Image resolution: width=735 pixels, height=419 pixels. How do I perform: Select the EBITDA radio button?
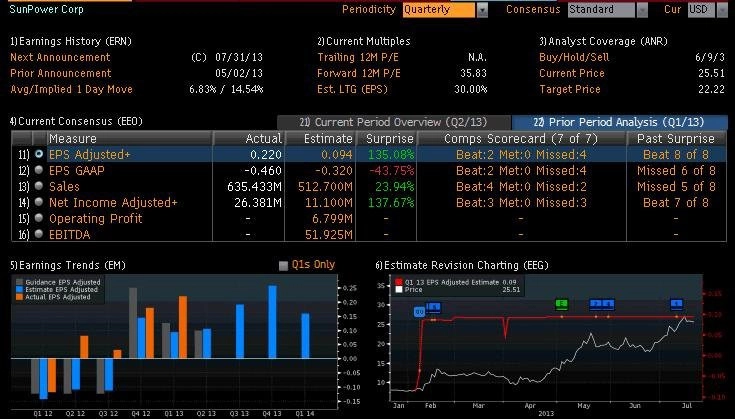tap(39, 233)
